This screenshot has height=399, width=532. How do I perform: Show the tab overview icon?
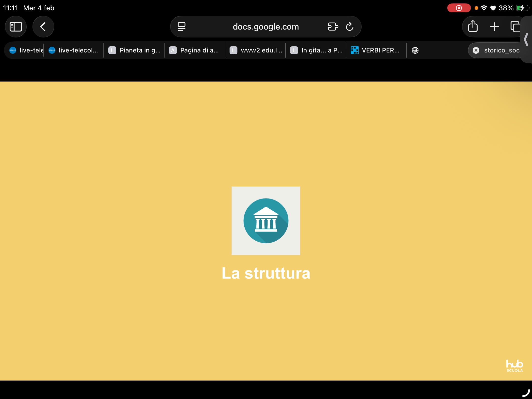(x=515, y=27)
